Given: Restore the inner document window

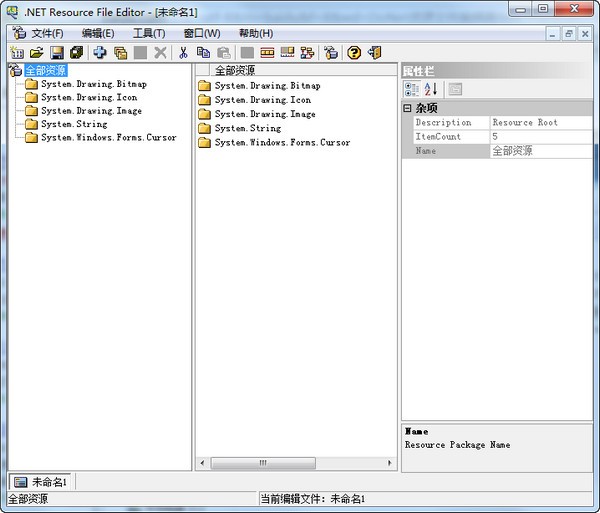Looking at the screenshot, I should pyautogui.click(x=569, y=34).
